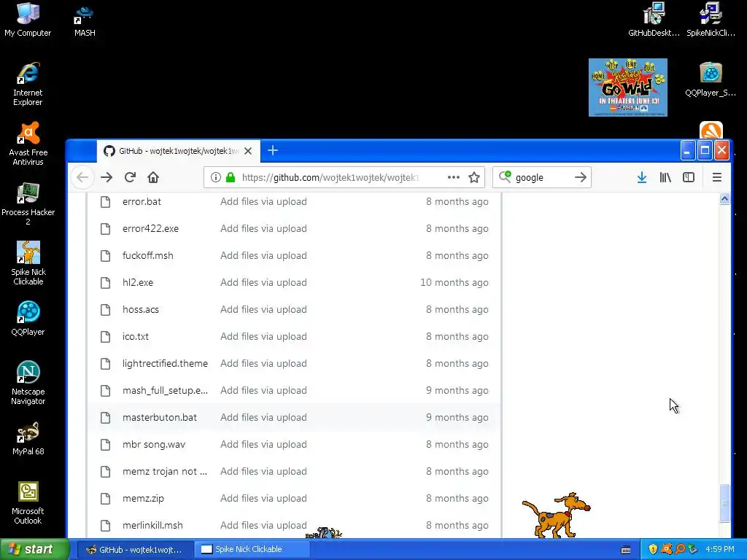Open SpikeNickCli... desktop icon
This screenshot has height=560, width=747.
point(711,20)
